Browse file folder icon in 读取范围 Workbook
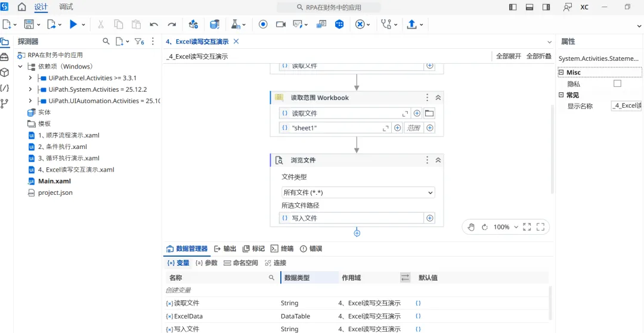The image size is (644, 333). 429,113
